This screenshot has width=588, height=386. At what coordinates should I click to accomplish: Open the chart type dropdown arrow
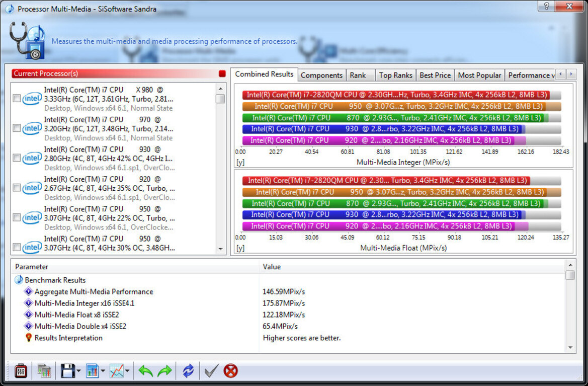click(103, 371)
